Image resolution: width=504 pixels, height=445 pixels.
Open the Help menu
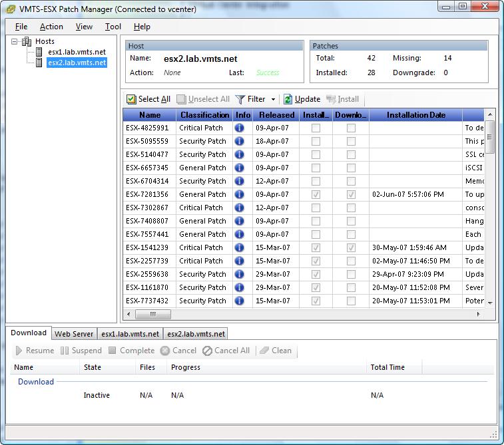[x=142, y=27]
